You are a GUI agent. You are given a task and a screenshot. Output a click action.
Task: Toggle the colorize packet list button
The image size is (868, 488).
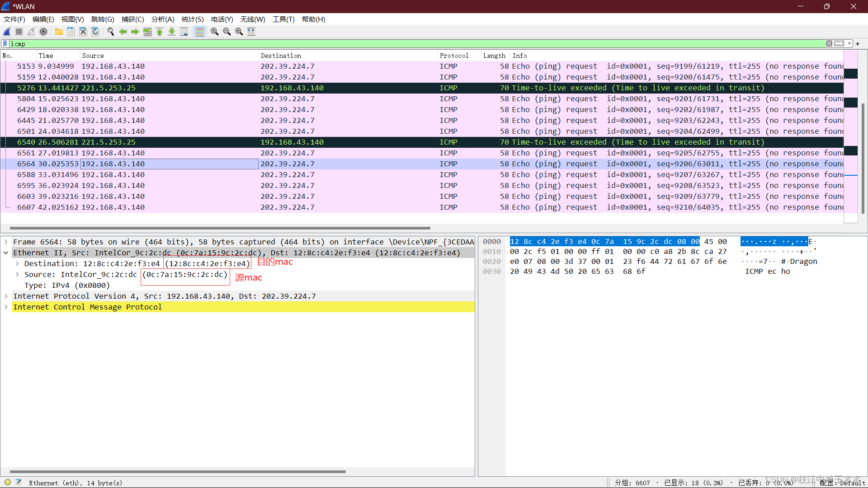[199, 32]
